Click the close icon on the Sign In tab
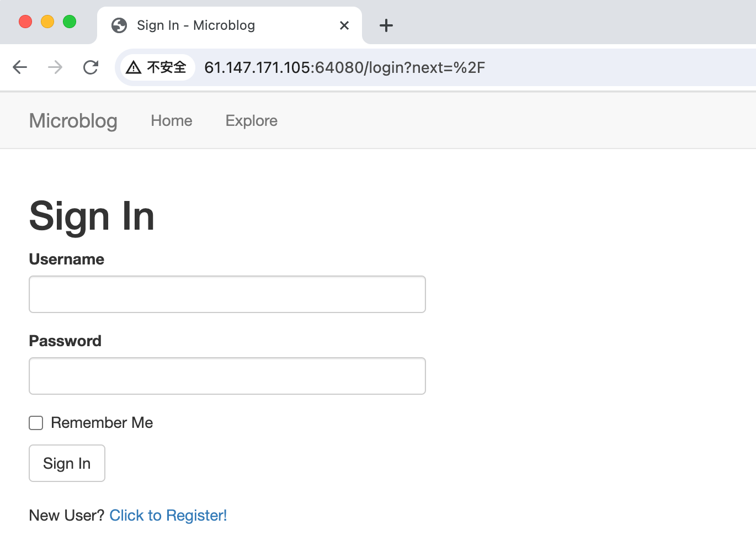 point(344,25)
